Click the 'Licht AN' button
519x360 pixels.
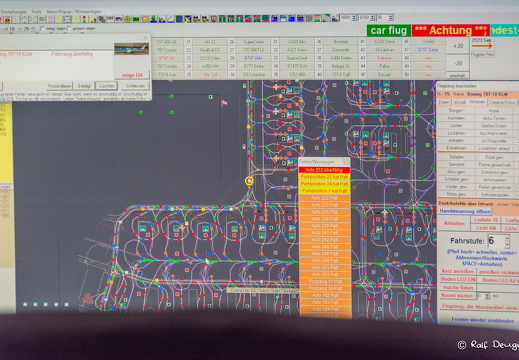point(486,228)
